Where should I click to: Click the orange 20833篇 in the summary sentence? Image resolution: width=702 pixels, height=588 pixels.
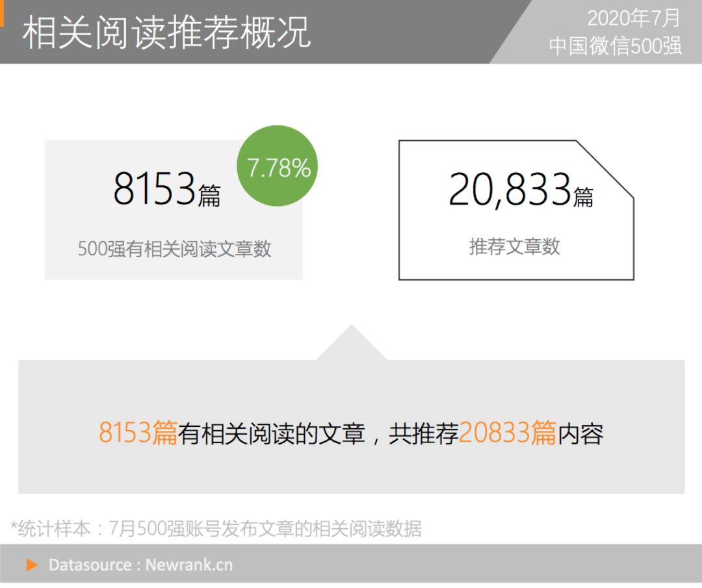click(x=508, y=433)
